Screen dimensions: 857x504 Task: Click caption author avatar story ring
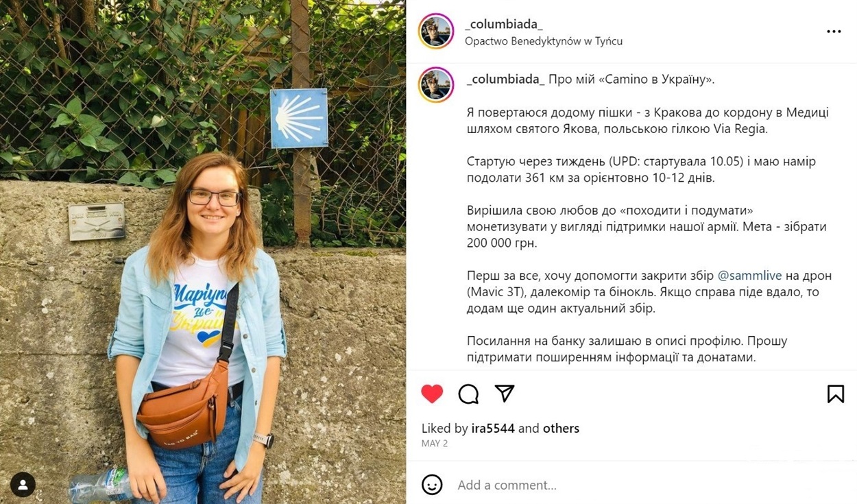click(436, 85)
